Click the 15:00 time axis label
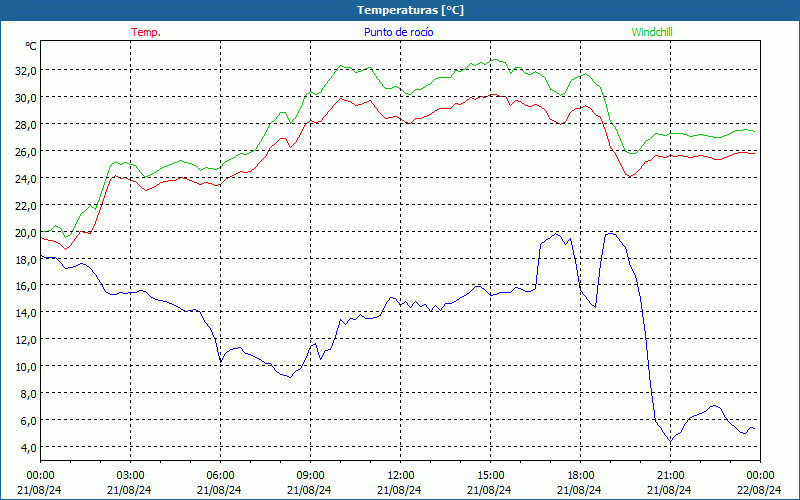Image resolution: width=800 pixels, height=500 pixels. (x=490, y=476)
